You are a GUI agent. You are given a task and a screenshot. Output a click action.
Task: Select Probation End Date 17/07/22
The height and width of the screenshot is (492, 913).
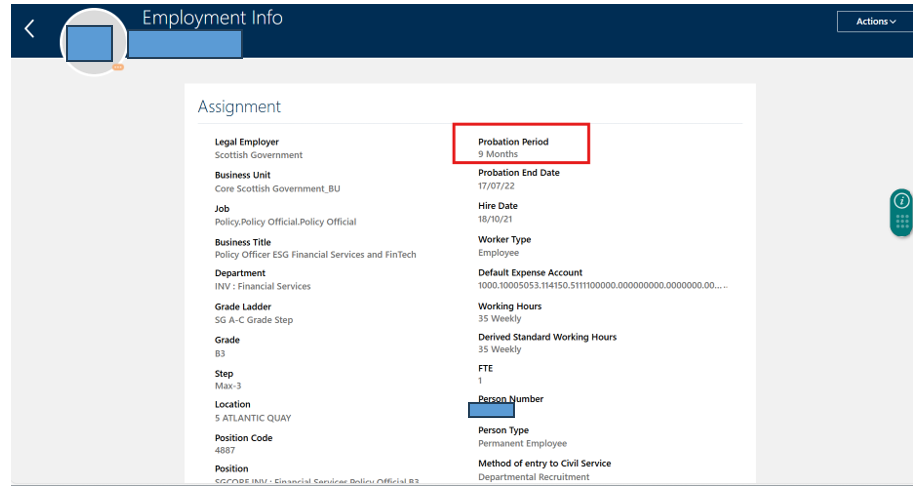tap(496, 186)
